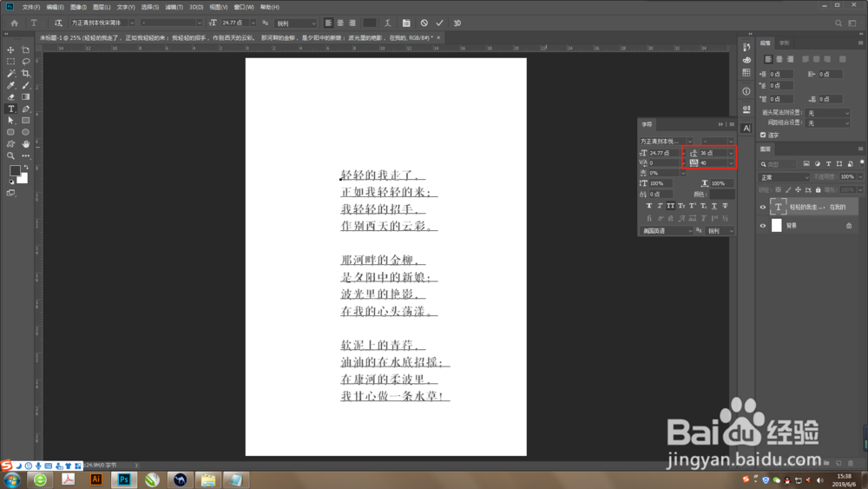
Task: Create warped text from options bar
Action: (388, 23)
